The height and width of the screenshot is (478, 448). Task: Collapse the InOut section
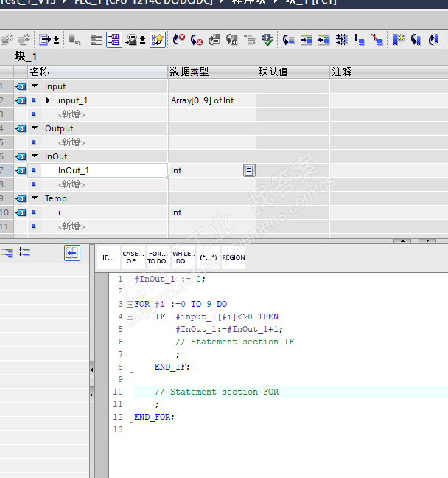click(x=35, y=156)
